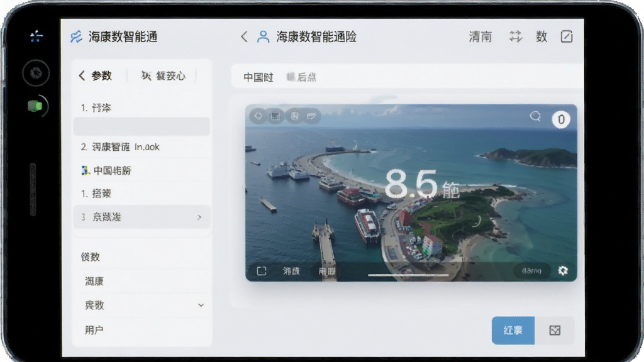Click the swap arrows icon in the top bar
The width and height of the screenshot is (644, 362).
[x=516, y=36]
